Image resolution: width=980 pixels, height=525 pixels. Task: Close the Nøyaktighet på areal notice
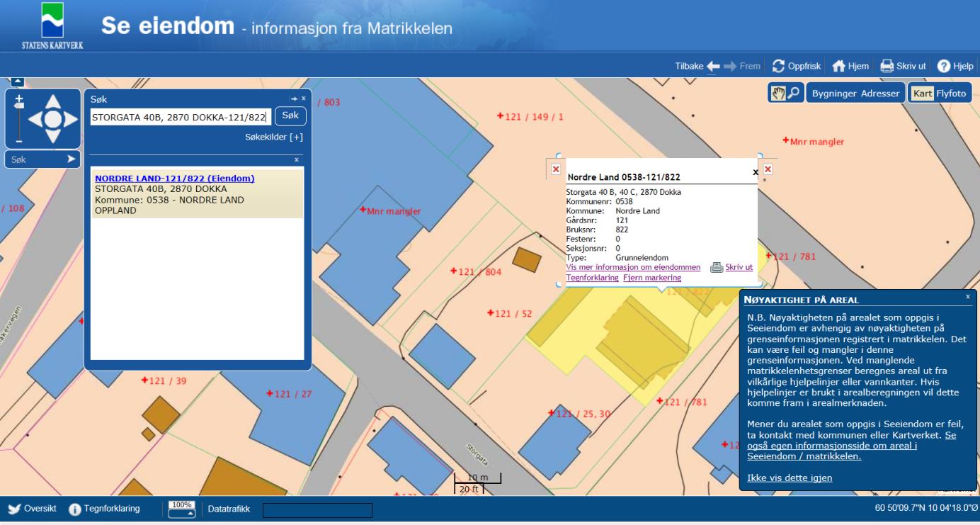968,296
